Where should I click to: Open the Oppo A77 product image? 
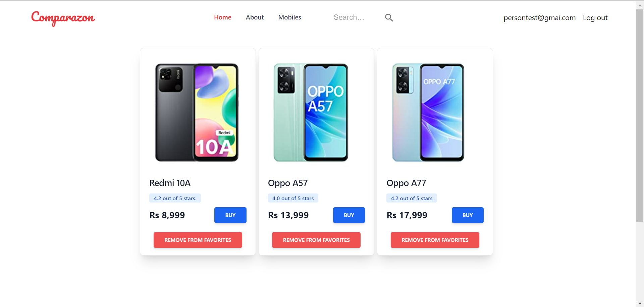click(x=428, y=113)
